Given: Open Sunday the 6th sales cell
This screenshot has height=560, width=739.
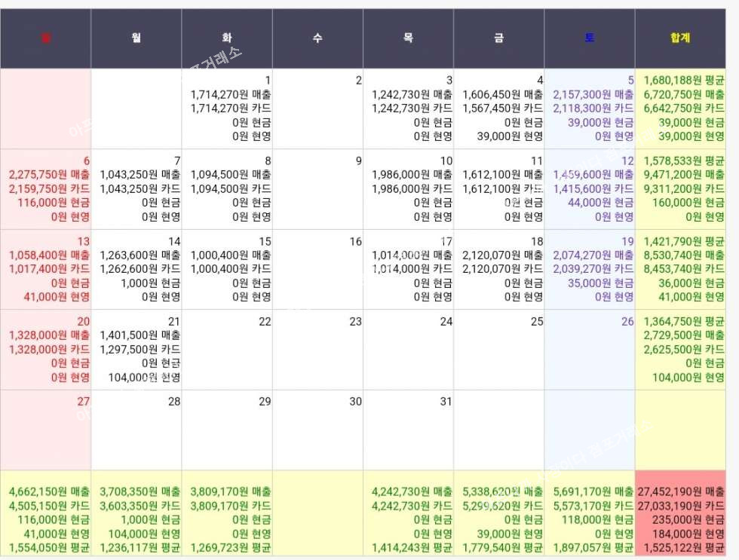Looking at the screenshot, I should 45,188.
